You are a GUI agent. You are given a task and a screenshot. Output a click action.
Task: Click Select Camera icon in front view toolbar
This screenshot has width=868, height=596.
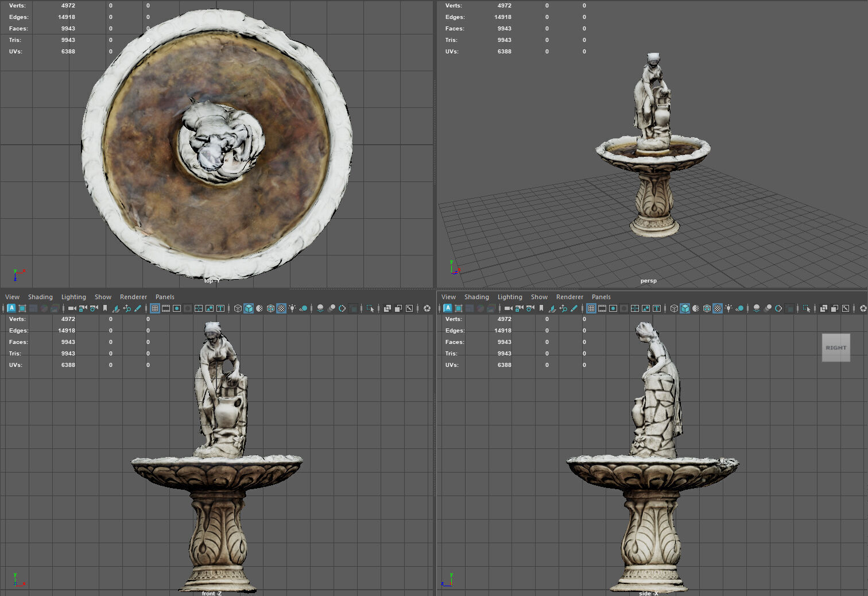72,308
